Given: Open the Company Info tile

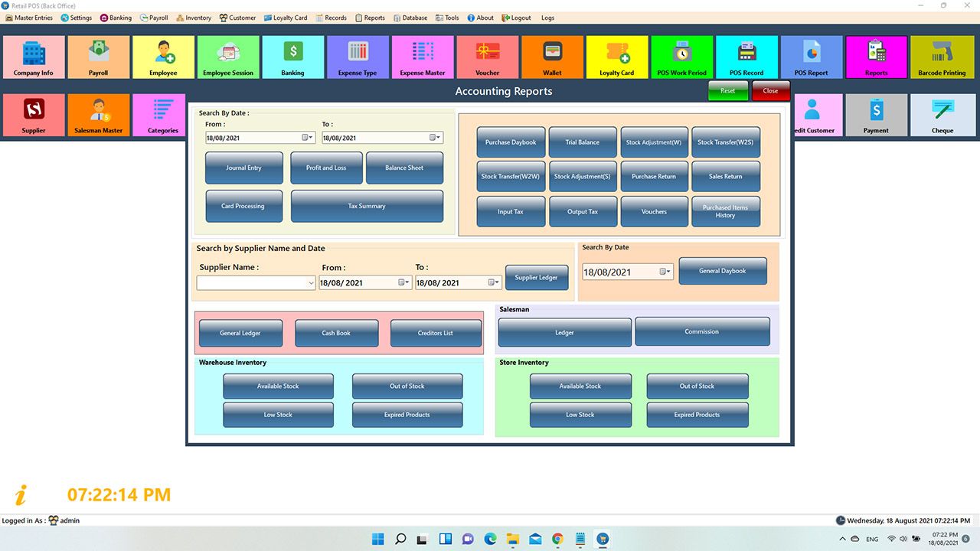Looking at the screenshot, I should [33, 57].
